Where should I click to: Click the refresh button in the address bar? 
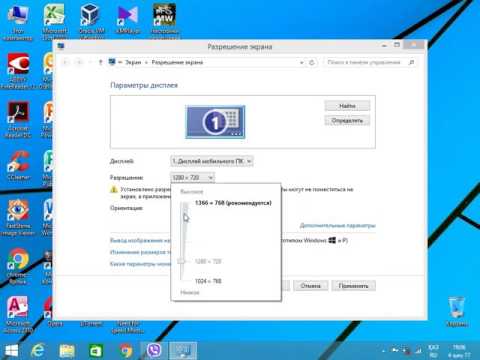click(x=312, y=62)
